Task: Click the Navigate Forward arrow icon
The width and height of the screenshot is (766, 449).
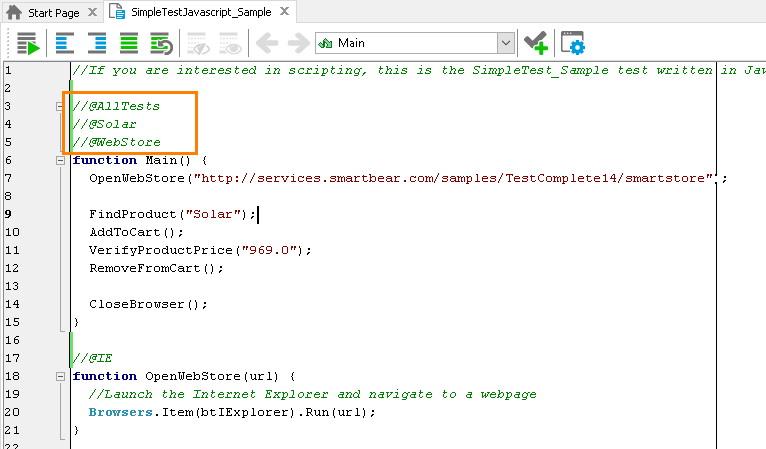Action: point(297,43)
